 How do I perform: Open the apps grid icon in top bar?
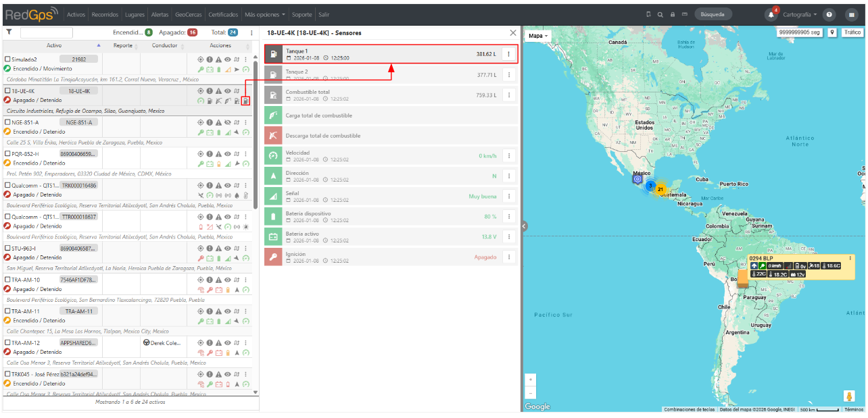click(851, 14)
